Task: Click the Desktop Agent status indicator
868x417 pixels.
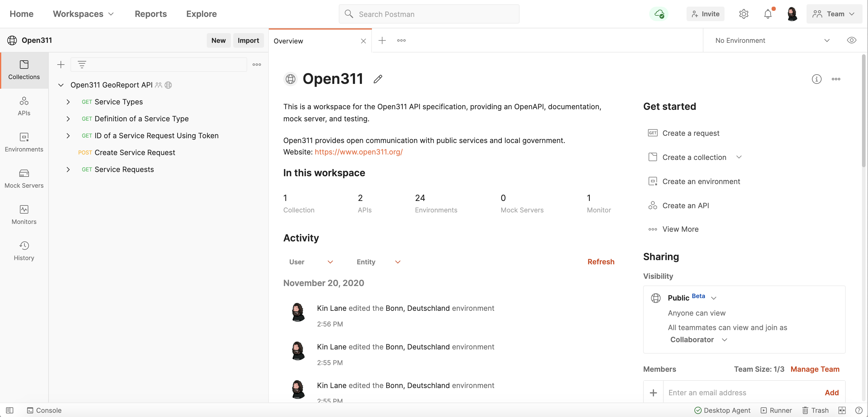Action: point(722,410)
